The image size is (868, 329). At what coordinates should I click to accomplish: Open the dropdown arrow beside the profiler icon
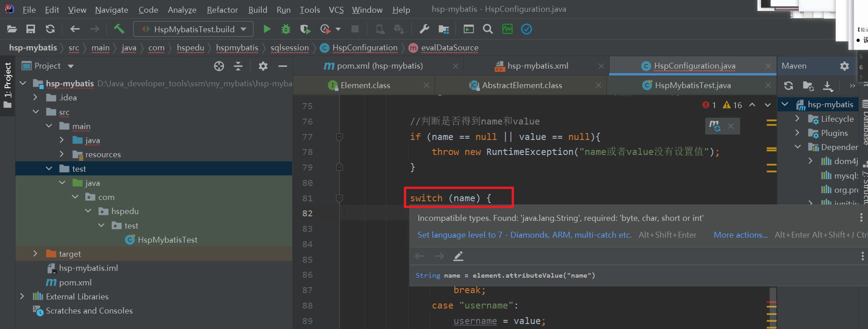(x=338, y=30)
